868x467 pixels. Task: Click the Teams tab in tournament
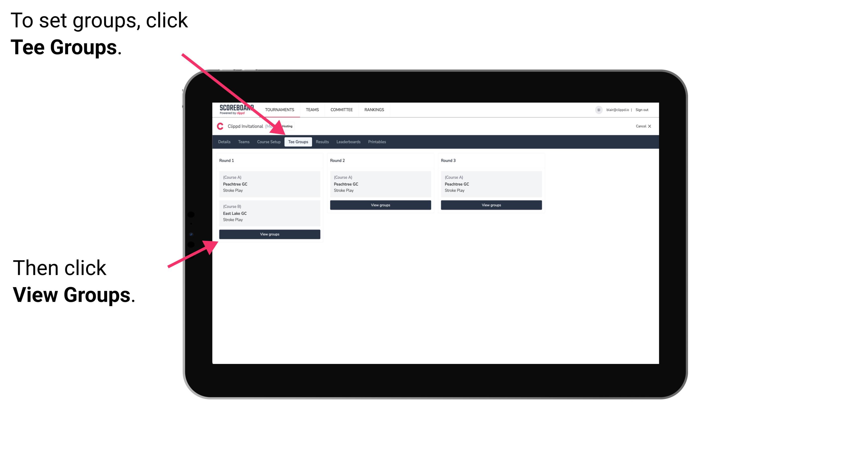click(x=242, y=142)
